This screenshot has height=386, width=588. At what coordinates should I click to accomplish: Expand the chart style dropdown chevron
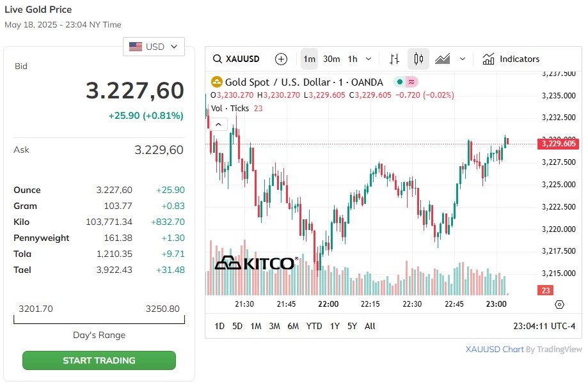[463, 59]
